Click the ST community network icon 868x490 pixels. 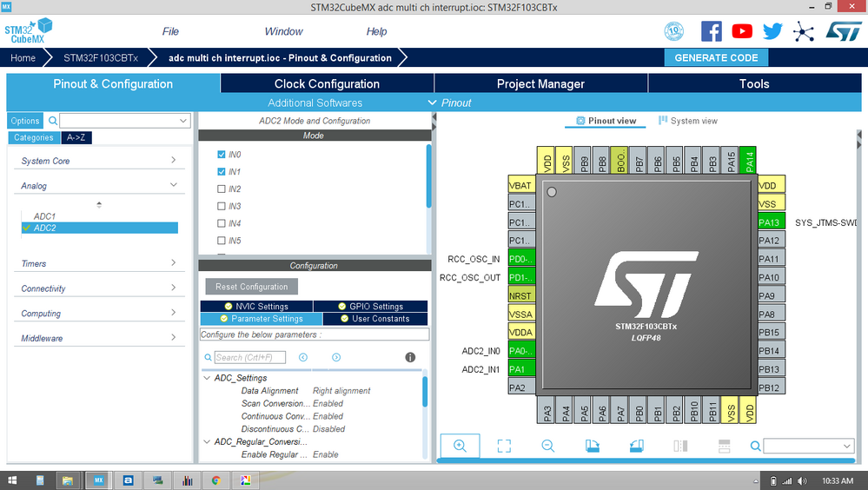(x=803, y=31)
